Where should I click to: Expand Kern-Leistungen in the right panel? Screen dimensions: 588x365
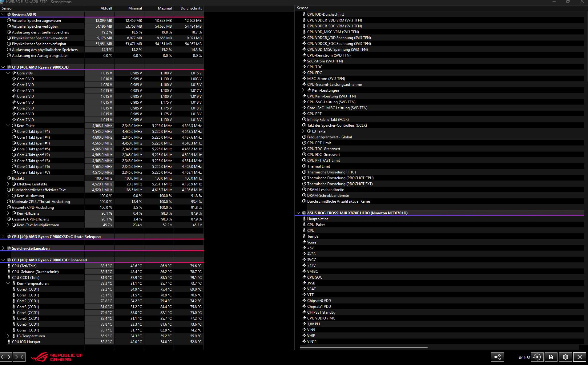[x=303, y=90]
